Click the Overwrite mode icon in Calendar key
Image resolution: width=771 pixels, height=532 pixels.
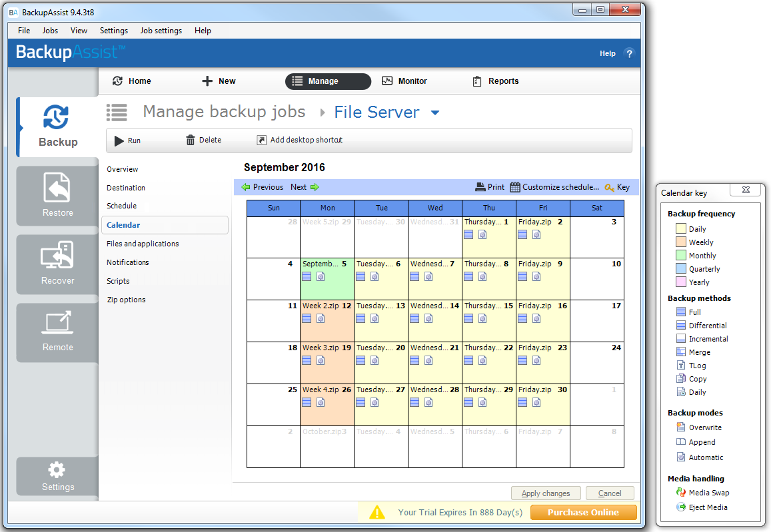coord(681,427)
